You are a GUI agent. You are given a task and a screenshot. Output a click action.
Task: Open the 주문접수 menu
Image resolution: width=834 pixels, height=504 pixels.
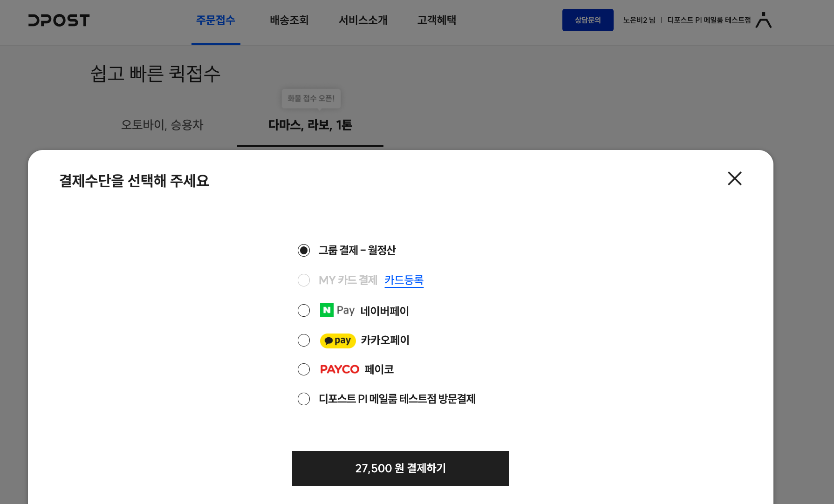click(216, 20)
